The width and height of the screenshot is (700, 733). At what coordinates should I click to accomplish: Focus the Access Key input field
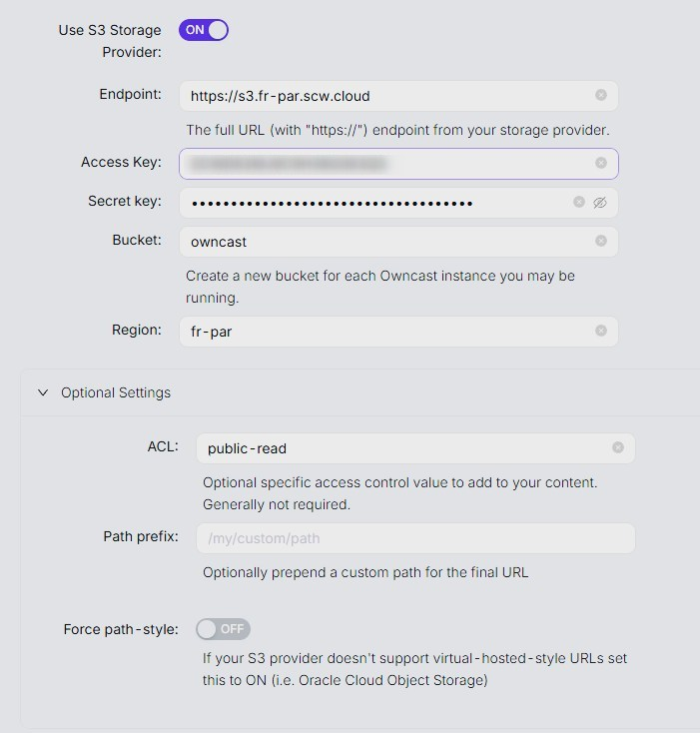pos(384,163)
